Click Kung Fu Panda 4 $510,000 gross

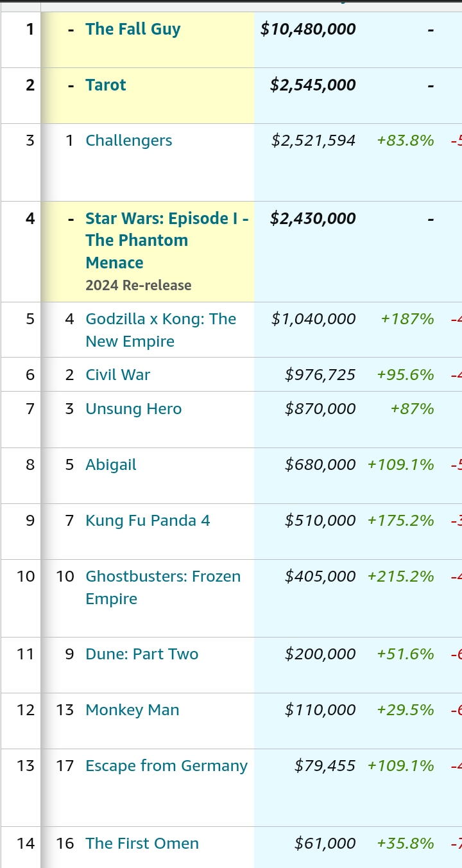point(320,521)
